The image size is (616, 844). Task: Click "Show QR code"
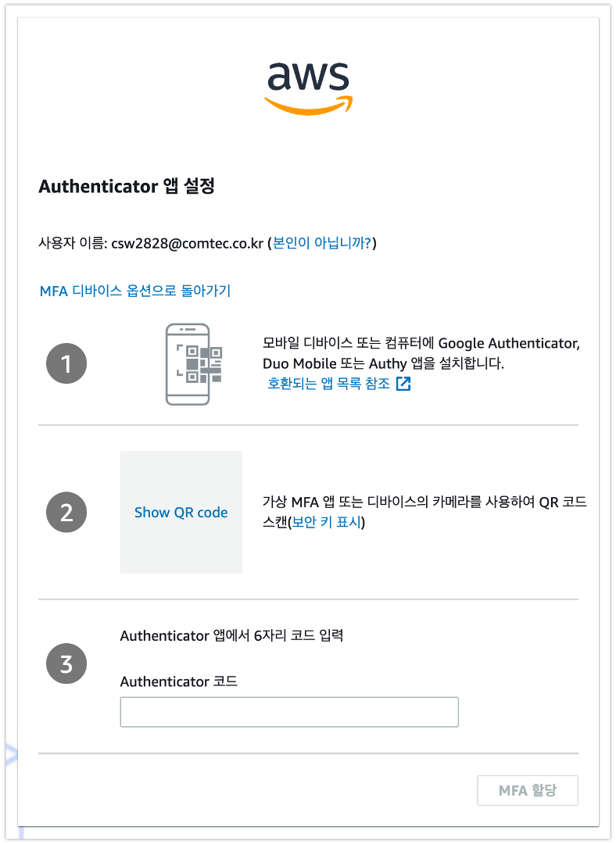pos(181,513)
